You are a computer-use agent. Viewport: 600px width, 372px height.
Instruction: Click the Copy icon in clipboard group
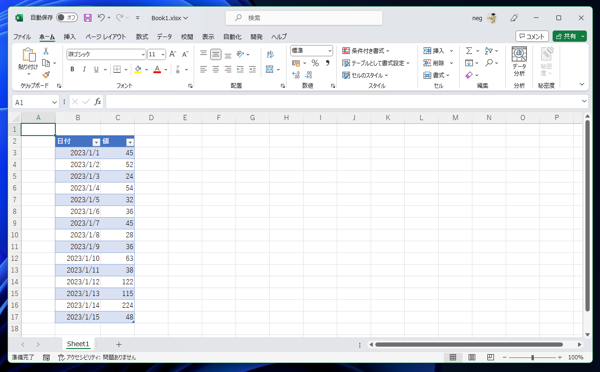click(x=46, y=63)
